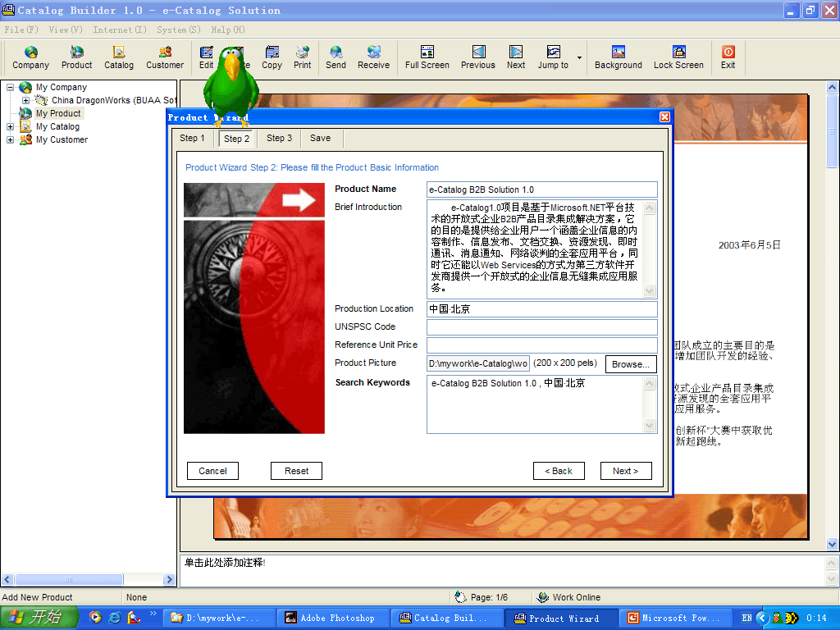Click the Product Name input field
This screenshot has width=840, height=630.
coord(541,189)
